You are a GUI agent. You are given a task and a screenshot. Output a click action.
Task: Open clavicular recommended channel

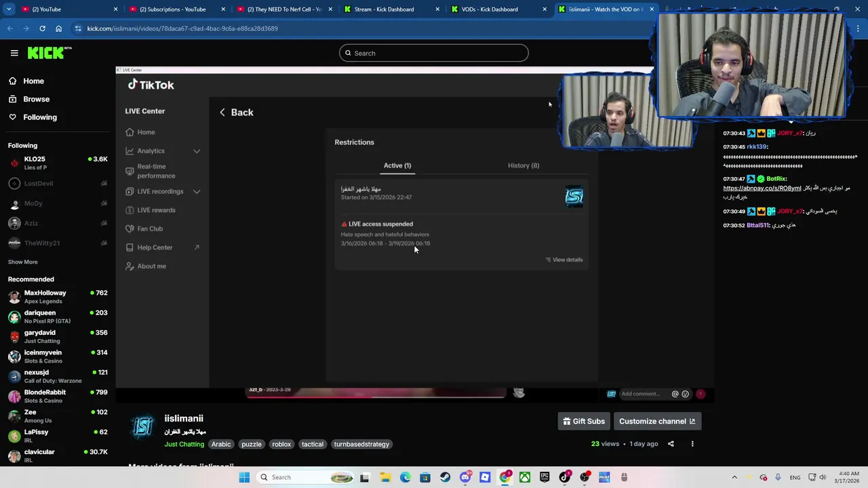point(58,455)
